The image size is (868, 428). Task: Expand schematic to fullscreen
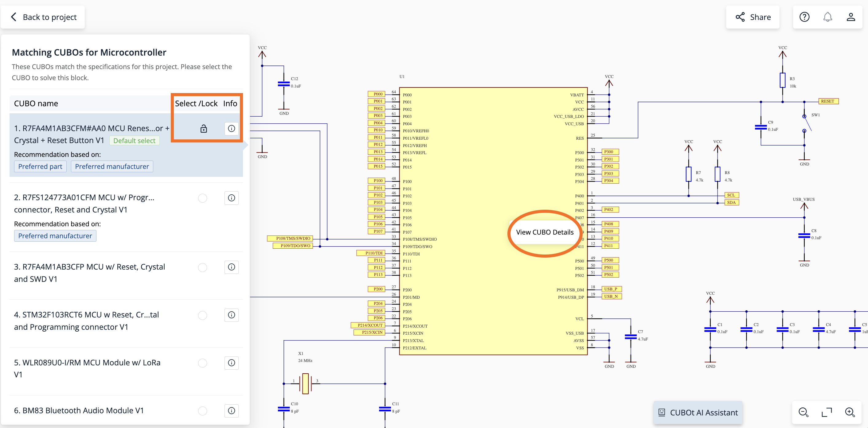(x=827, y=412)
